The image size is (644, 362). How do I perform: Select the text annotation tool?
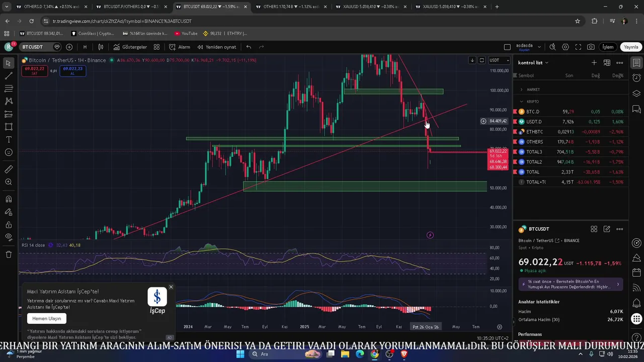point(8,139)
